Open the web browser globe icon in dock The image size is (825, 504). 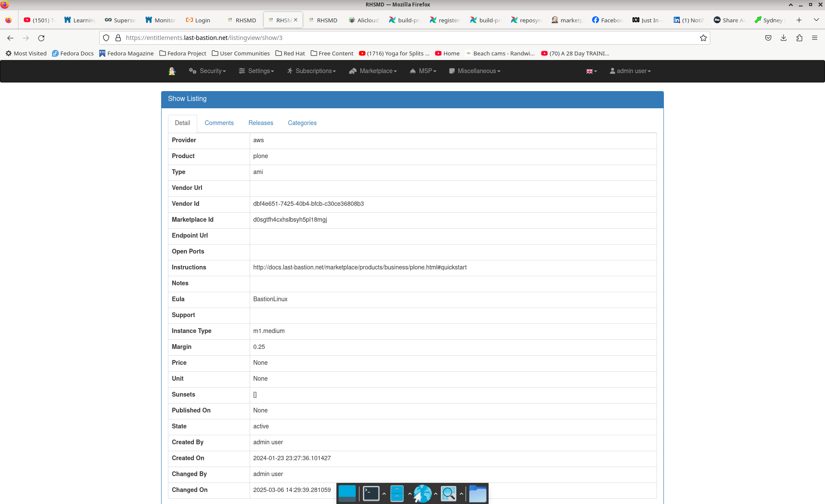423,493
